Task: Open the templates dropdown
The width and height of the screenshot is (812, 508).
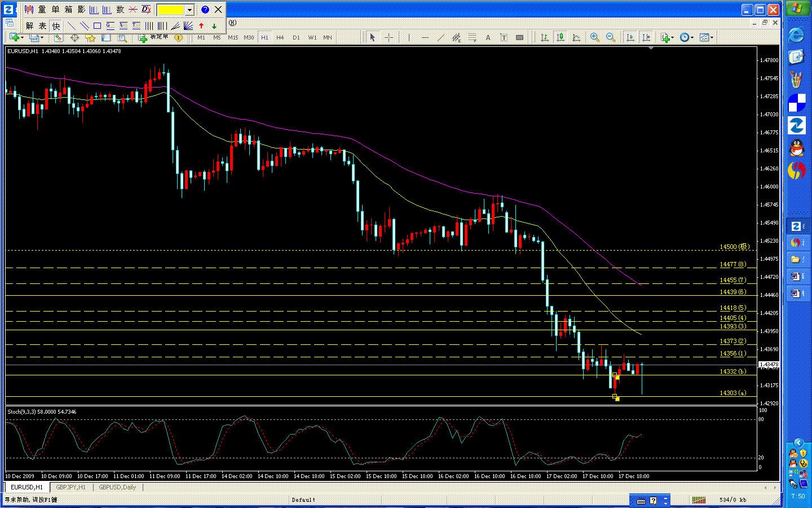Action: [x=706, y=38]
